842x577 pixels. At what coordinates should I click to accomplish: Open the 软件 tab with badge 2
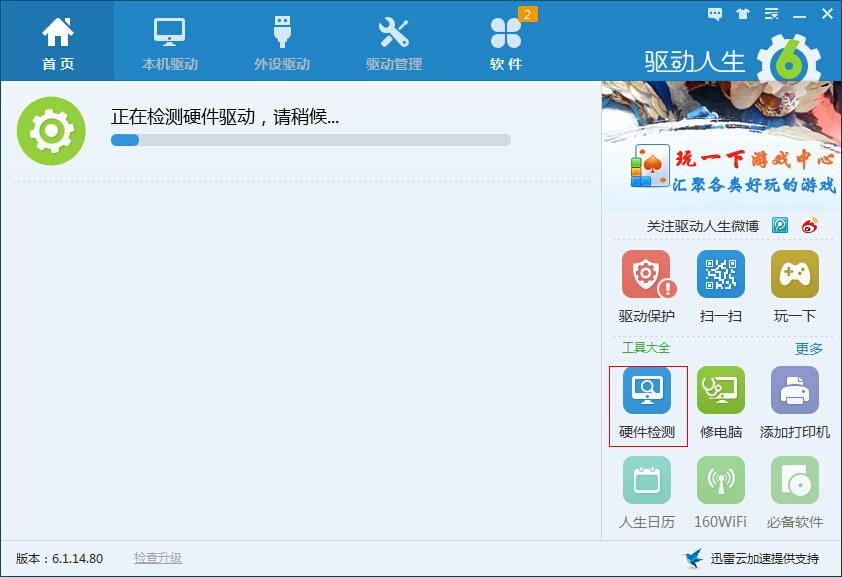pyautogui.click(x=506, y=40)
